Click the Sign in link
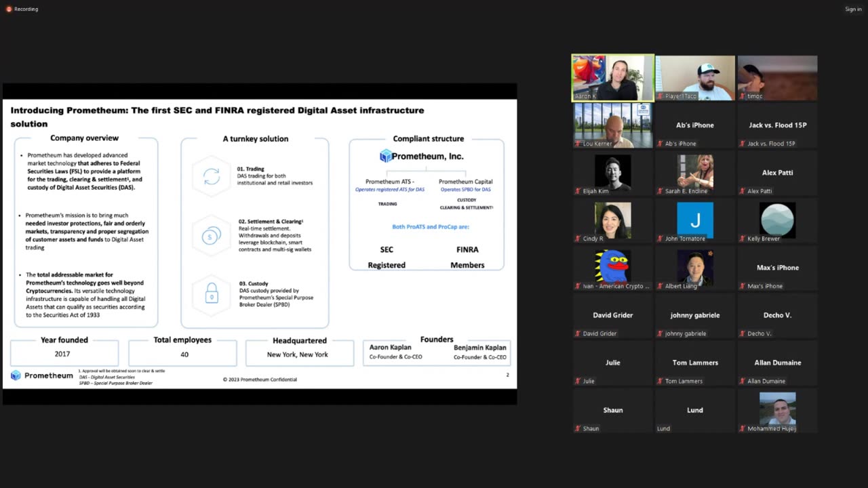868x488 pixels. (853, 9)
